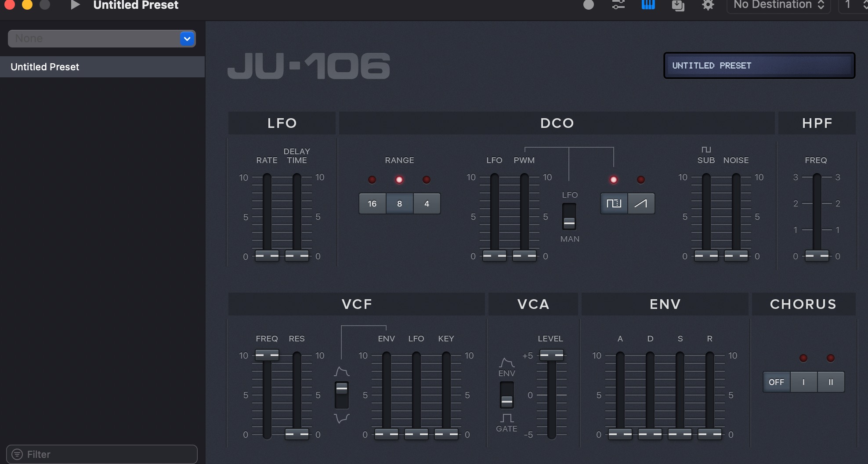The width and height of the screenshot is (868, 464).
Task: Click the VCF FREQ slider handle
Action: point(267,355)
